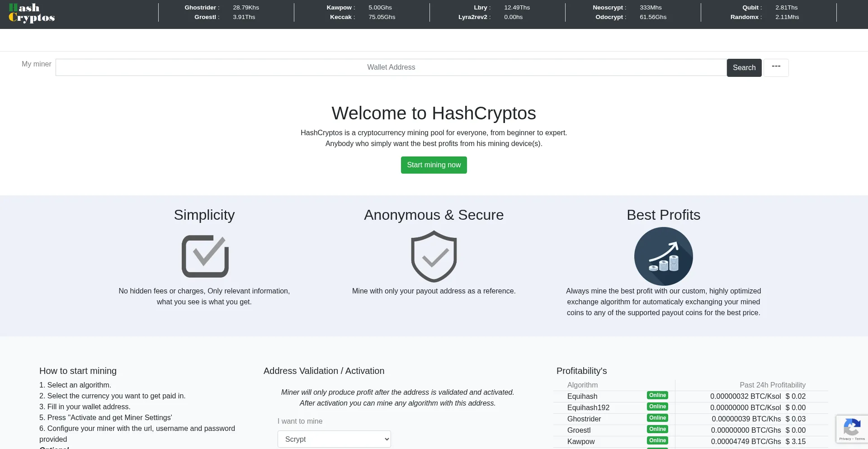Click the Kawpow 5.00Ghs header stat
The height and width of the screenshot is (449, 868).
click(359, 8)
